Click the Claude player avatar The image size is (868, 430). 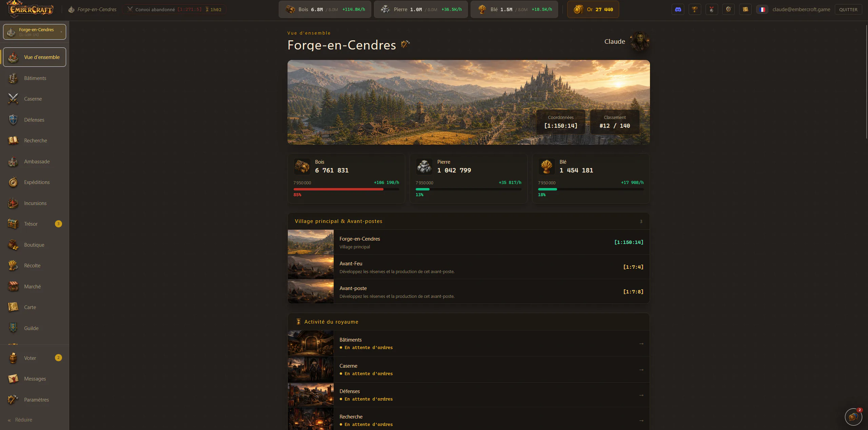click(x=639, y=41)
